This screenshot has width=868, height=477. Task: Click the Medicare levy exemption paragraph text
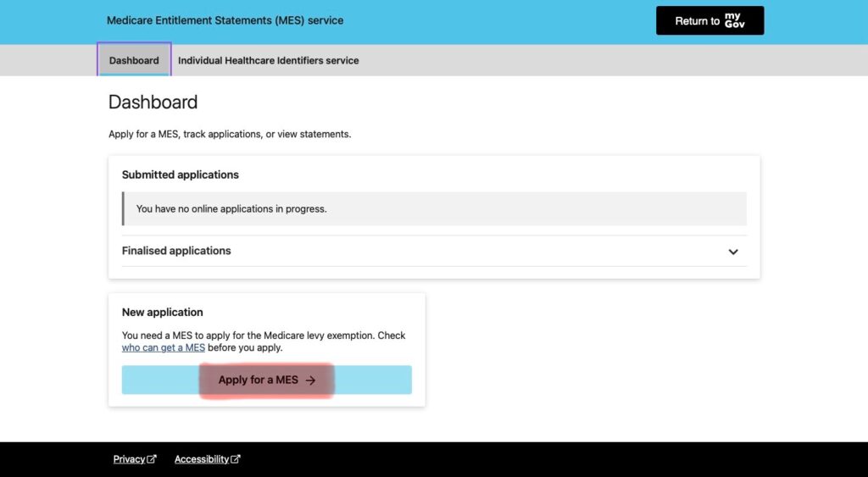(264, 341)
